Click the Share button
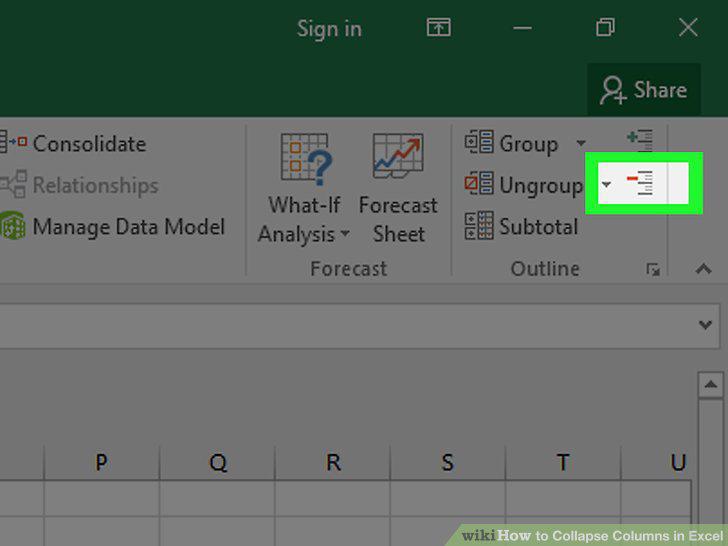 click(644, 90)
